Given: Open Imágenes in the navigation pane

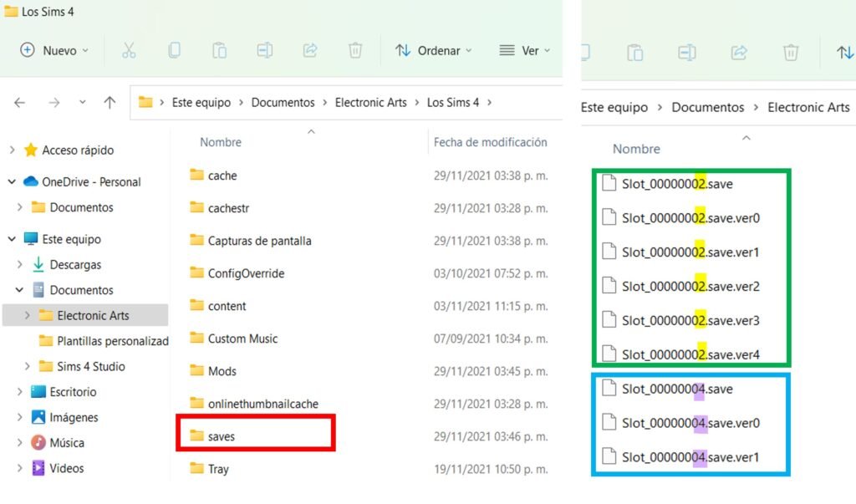Looking at the screenshot, I should pos(74,417).
